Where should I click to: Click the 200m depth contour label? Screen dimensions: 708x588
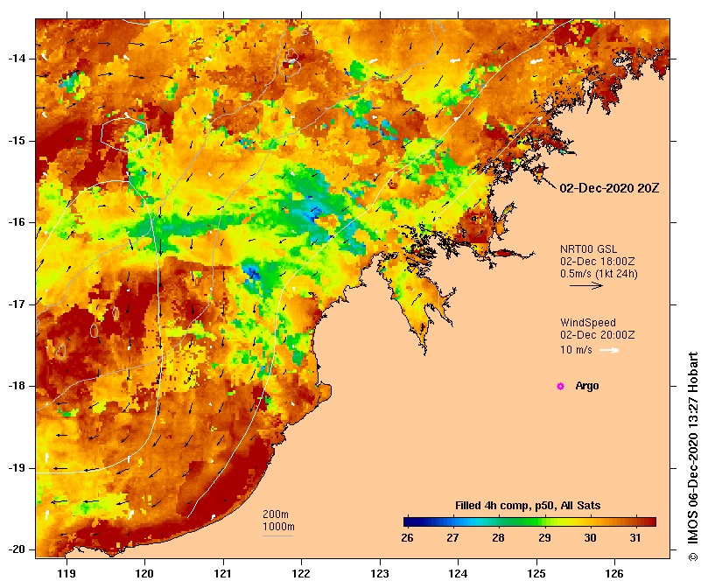coord(276,514)
